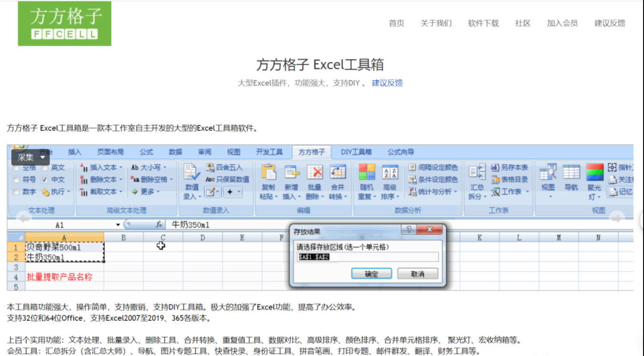The image size is (644, 356).
Task: Click the 导航 table icon
Action: pyautogui.click(x=571, y=172)
